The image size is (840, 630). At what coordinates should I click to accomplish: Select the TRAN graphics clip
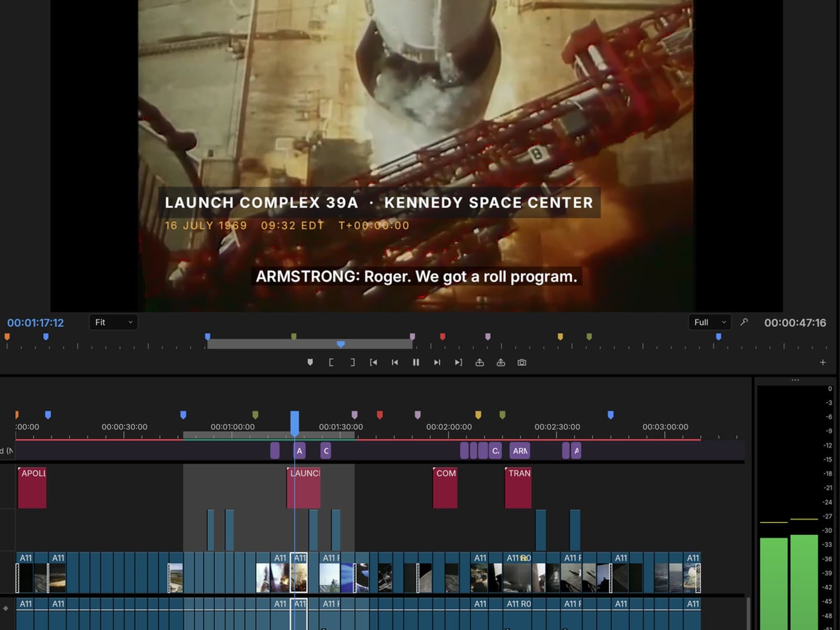coord(518,488)
